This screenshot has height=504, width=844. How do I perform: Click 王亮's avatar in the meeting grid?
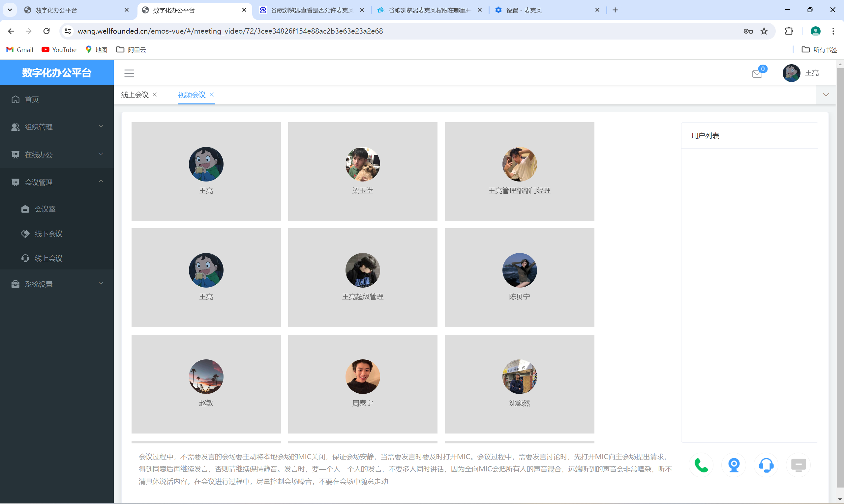pyautogui.click(x=206, y=164)
